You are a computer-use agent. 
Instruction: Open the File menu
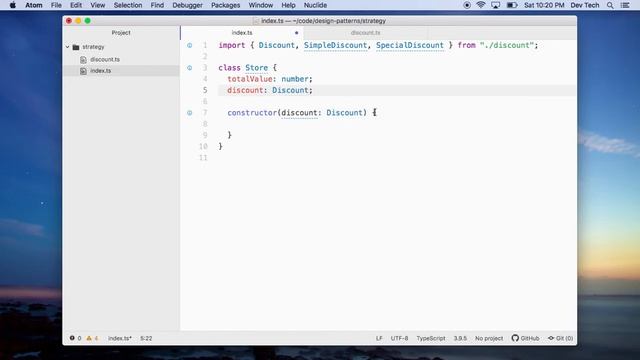[56, 5]
